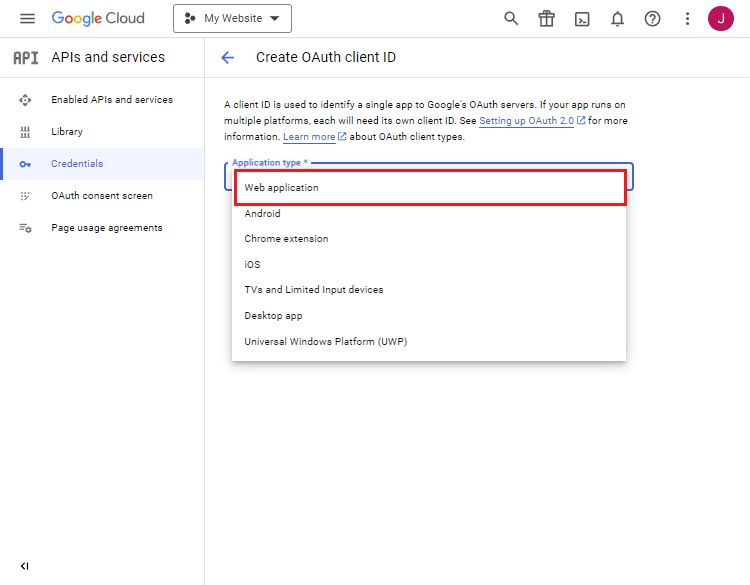This screenshot has width=750, height=585.
Task: Open the main navigation hamburger menu
Action: tap(27, 19)
